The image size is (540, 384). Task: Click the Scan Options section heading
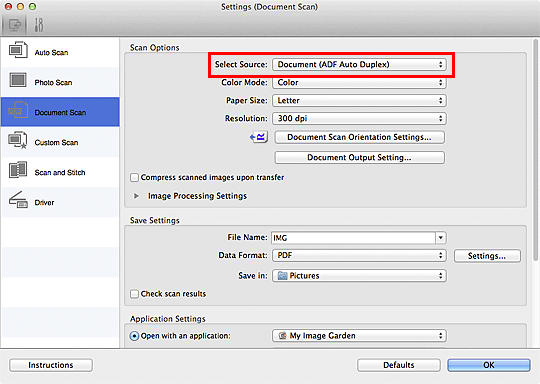(155, 48)
